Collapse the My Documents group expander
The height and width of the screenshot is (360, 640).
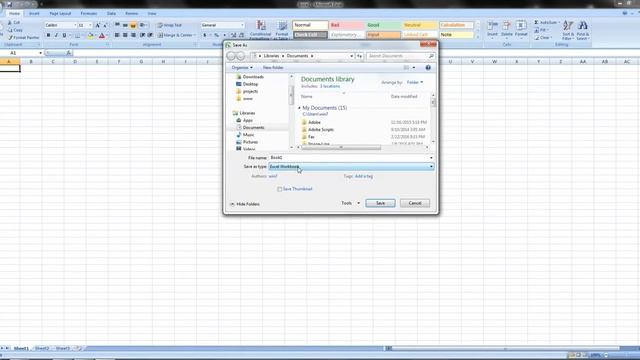pos(299,108)
